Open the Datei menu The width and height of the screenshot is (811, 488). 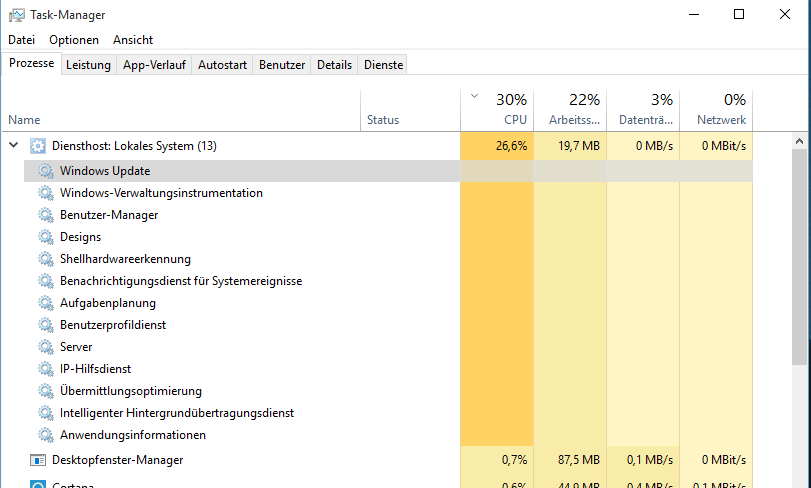coord(22,40)
